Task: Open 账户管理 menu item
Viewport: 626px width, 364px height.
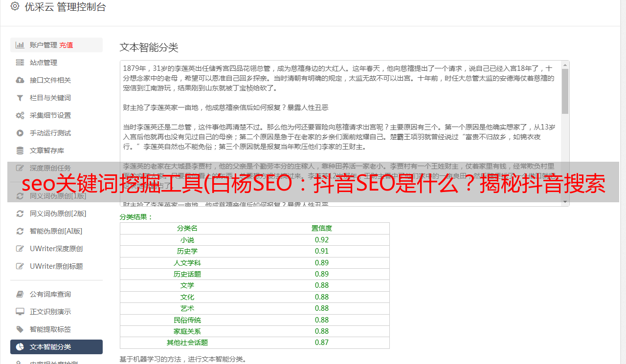Action: pyautogui.click(x=56, y=45)
